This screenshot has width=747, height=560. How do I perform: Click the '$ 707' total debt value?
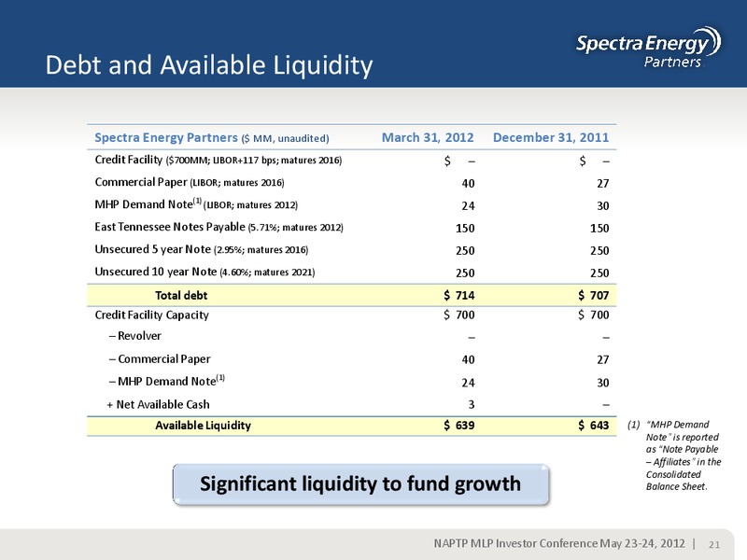594,295
